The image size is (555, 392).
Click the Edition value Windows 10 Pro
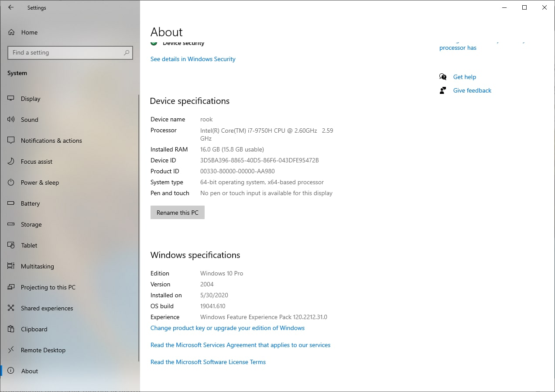[x=222, y=273]
